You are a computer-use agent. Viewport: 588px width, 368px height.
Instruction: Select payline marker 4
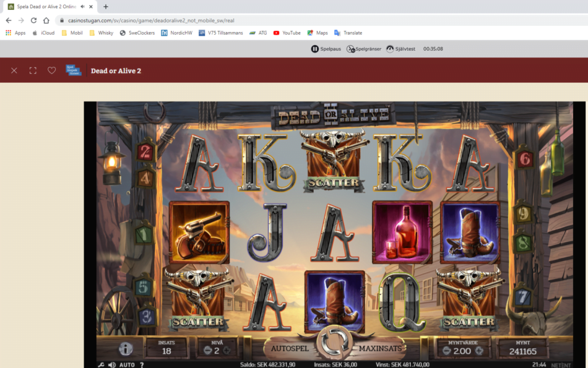tap(145, 178)
